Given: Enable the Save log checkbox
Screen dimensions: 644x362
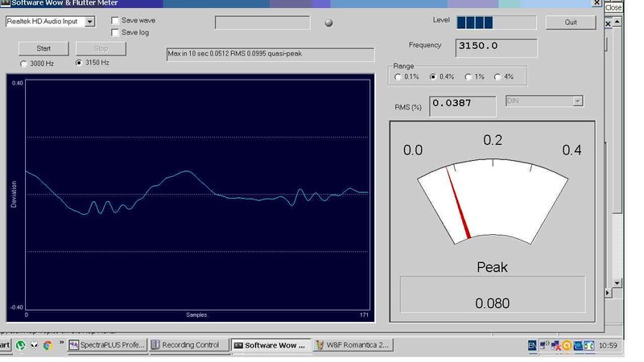Looking at the screenshot, I should 115,32.
